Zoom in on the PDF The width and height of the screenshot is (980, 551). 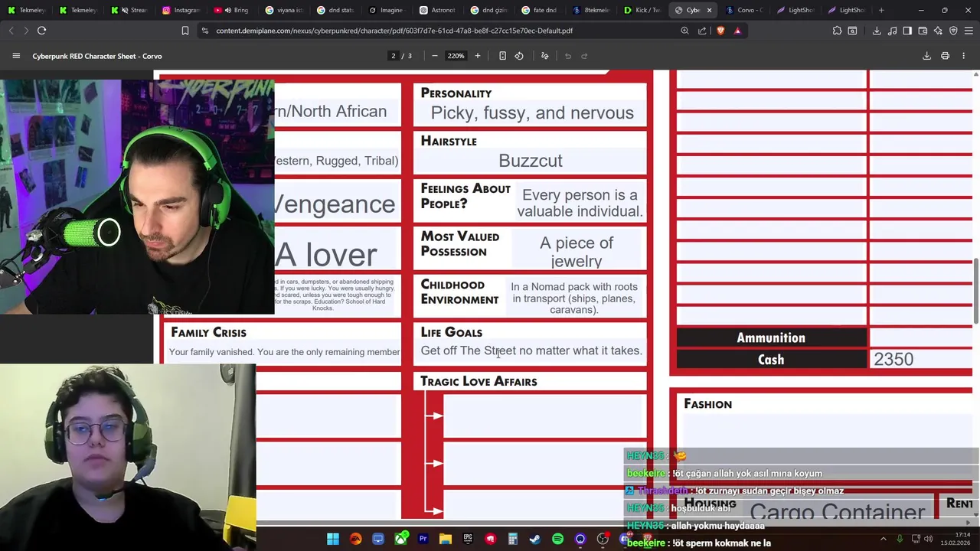pos(478,56)
